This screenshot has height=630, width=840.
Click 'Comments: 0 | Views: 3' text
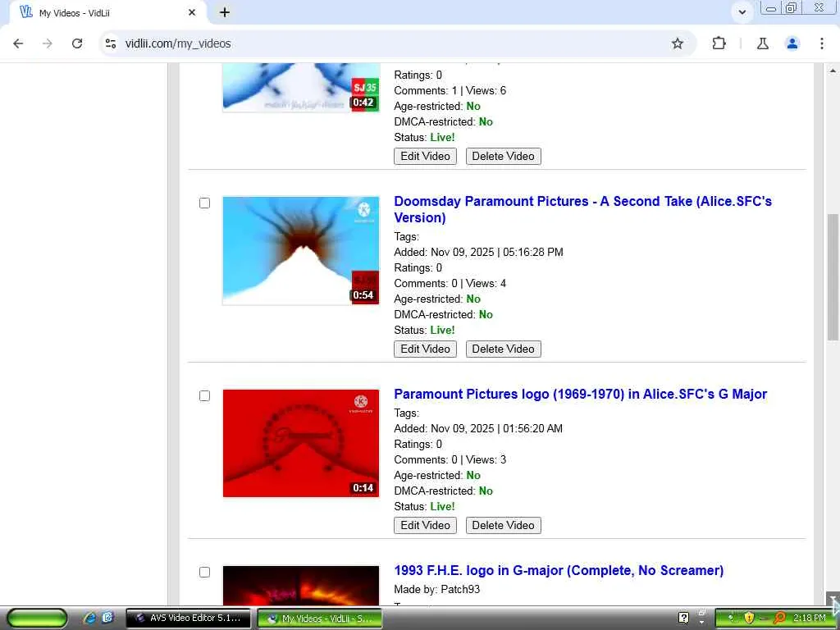[x=450, y=459]
